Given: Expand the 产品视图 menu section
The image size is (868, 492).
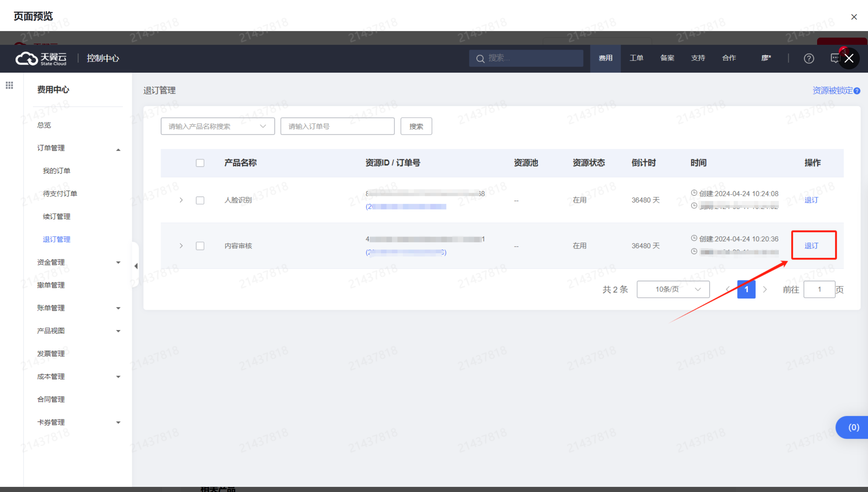Looking at the screenshot, I should click(118, 331).
